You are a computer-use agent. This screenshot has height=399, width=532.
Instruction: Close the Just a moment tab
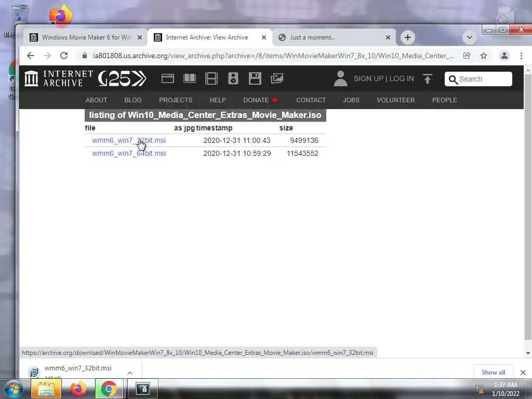[x=388, y=37]
